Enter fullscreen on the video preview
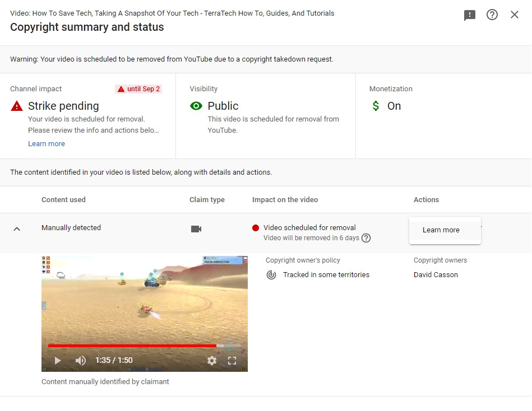 point(232,360)
